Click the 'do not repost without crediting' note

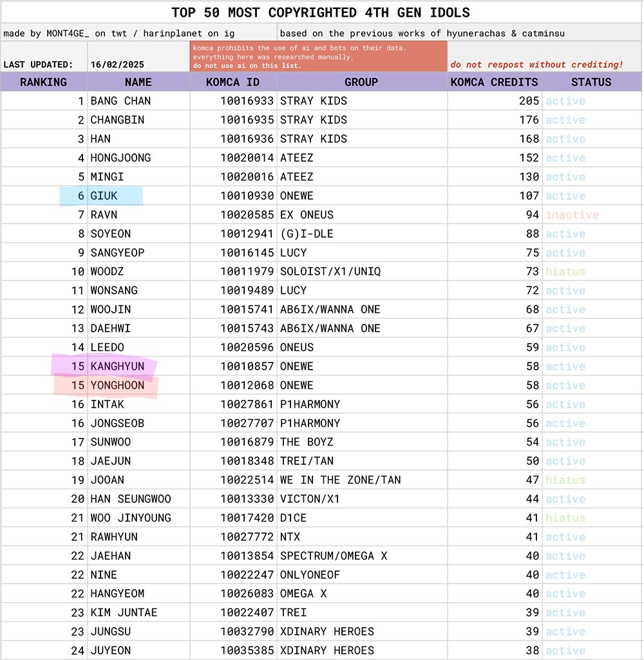[x=536, y=64]
